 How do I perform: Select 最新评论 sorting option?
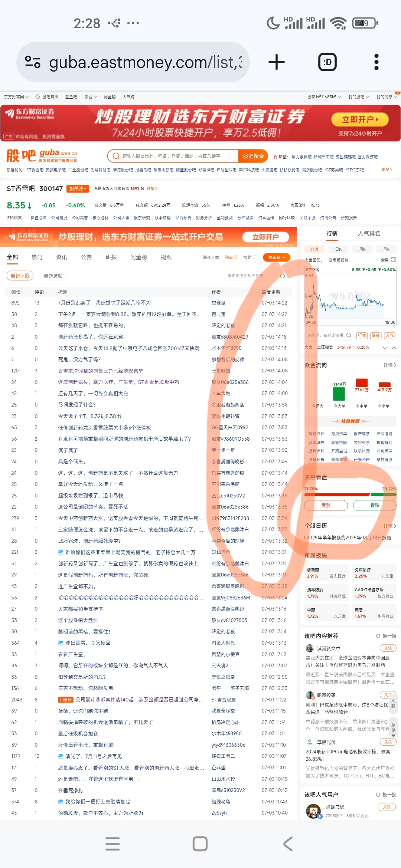click(x=20, y=276)
